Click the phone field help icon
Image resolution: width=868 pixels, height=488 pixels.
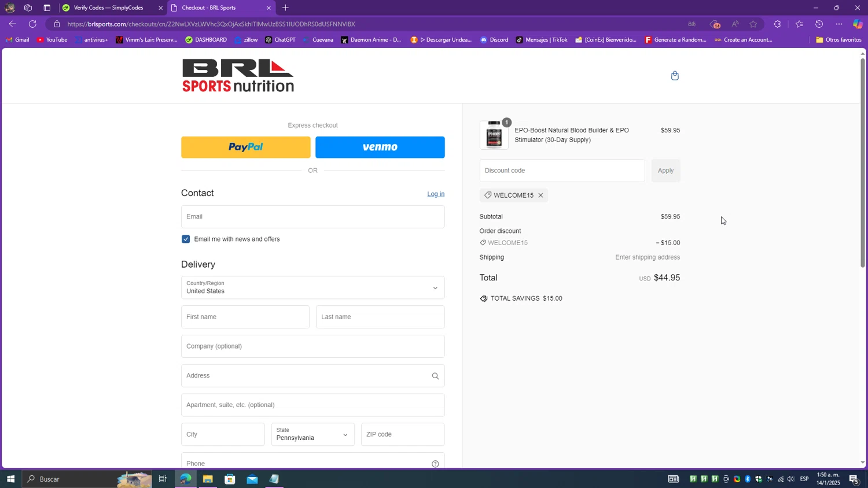pos(435,464)
